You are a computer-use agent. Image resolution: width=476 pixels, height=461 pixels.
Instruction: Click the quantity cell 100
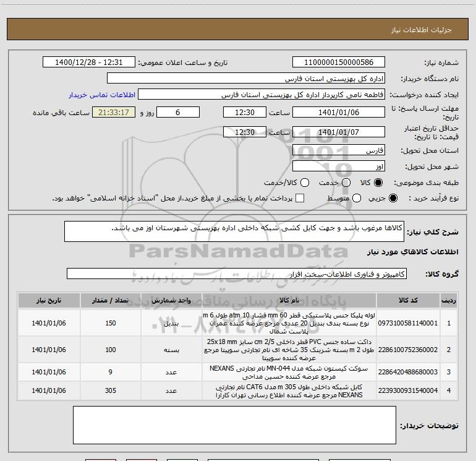click(111, 350)
